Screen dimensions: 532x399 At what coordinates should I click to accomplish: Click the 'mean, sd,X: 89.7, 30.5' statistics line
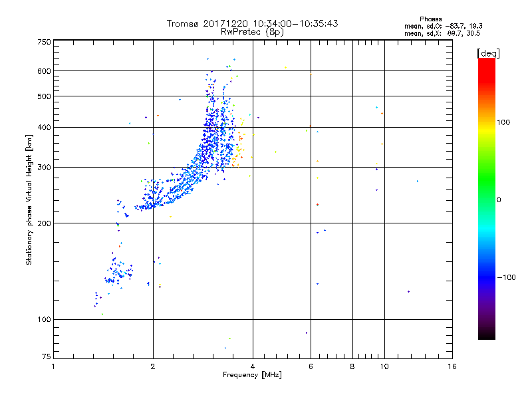[x=442, y=33]
